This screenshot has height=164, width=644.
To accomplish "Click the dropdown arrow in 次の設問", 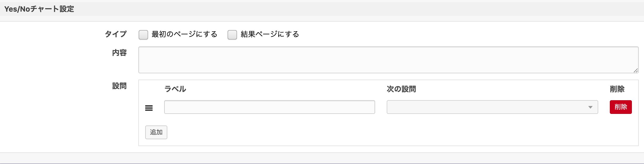I will click(x=590, y=107).
